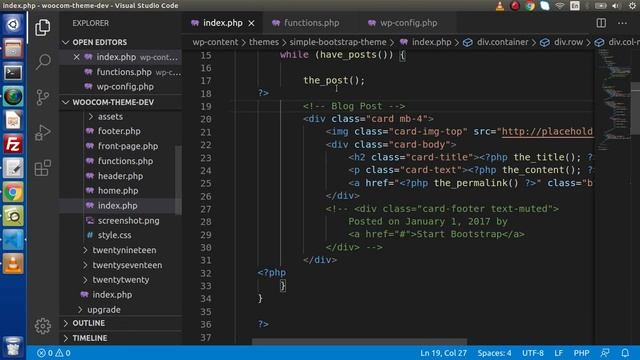This screenshot has height=360, width=640.
Task: Launch FileZilla from the dock
Action: pos(13,144)
